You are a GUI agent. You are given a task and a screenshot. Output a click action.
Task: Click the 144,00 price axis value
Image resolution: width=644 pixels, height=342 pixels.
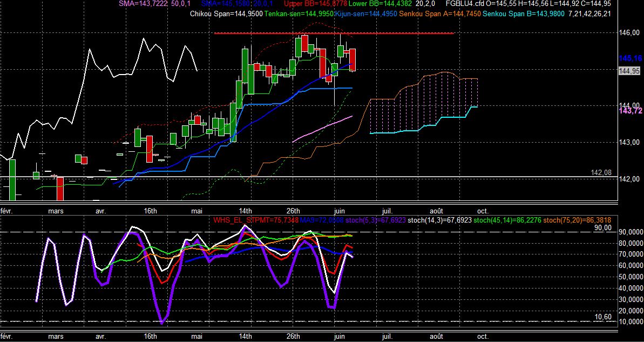tap(629, 106)
